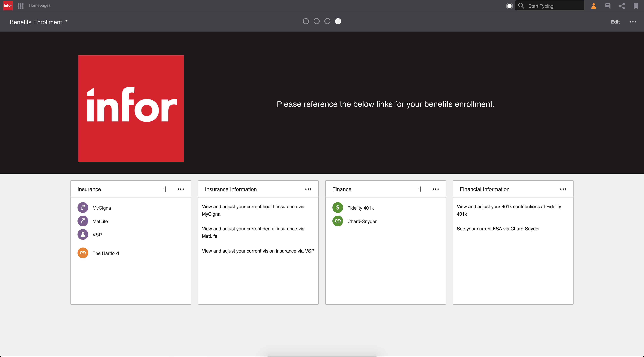
Task: Click text about vision insurance via VSP
Action: pos(258,251)
